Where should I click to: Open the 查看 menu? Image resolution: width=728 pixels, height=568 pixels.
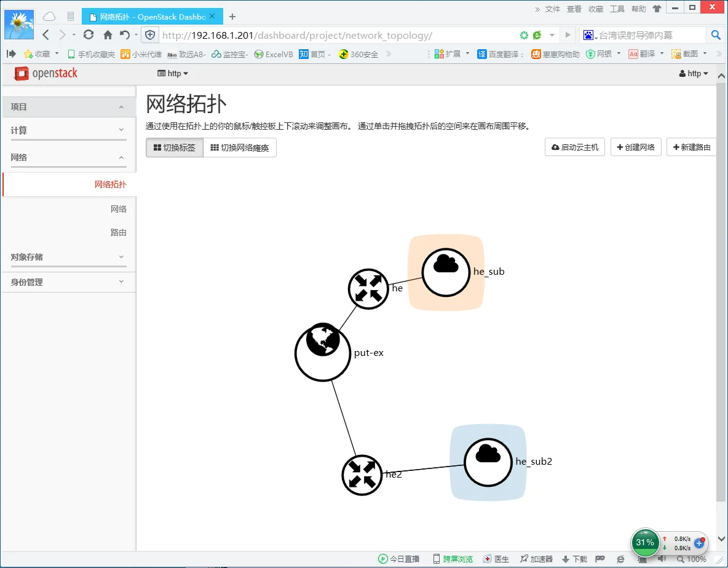pos(574,9)
